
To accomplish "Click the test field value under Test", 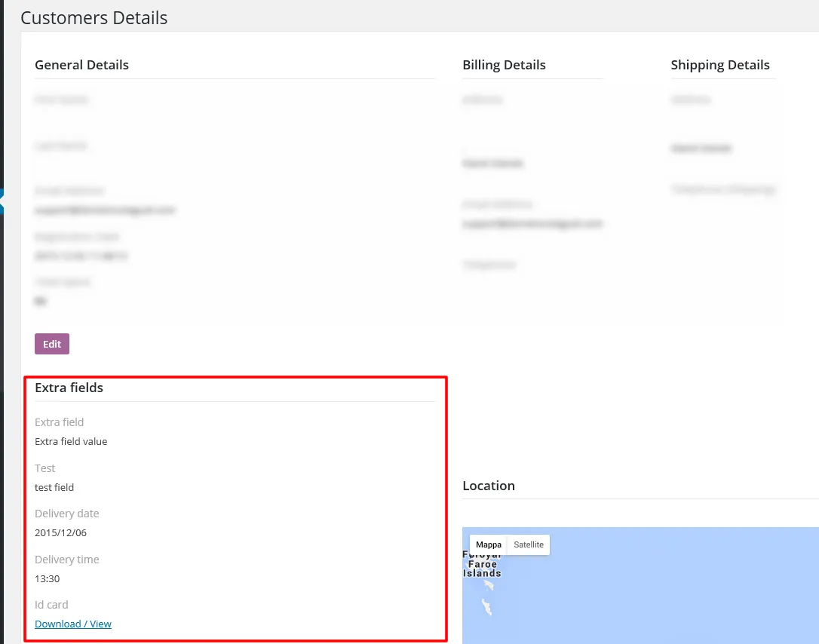I will click(x=54, y=487).
